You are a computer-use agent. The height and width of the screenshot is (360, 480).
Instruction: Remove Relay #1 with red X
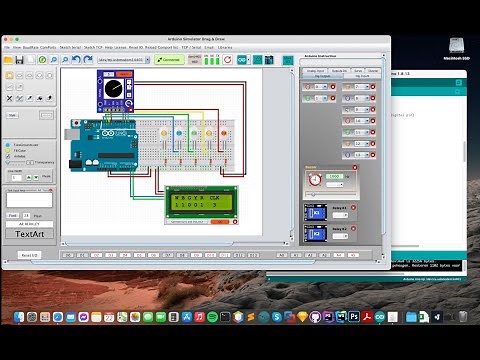coord(354,208)
